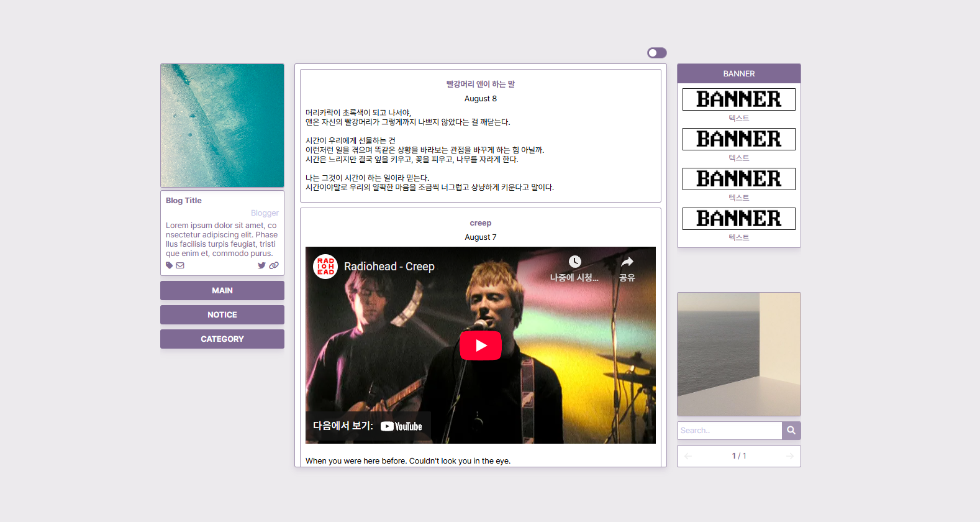Open the post titled 빨강머리 앤이 하는 말
This screenshot has height=522, width=980.
tap(481, 84)
